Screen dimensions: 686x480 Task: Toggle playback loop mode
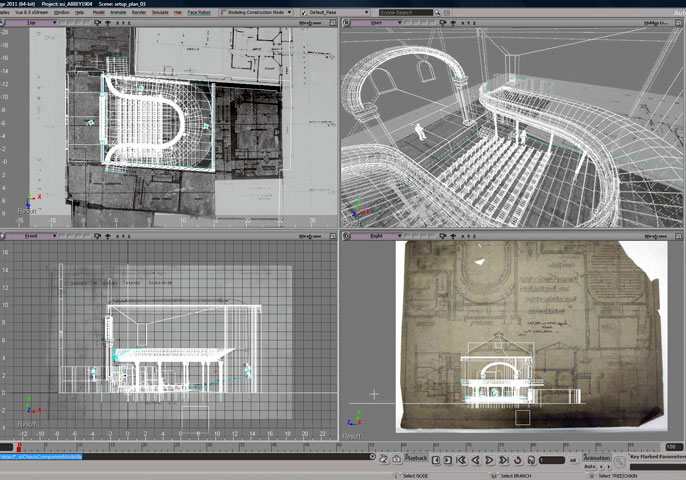tap(518, 460)
